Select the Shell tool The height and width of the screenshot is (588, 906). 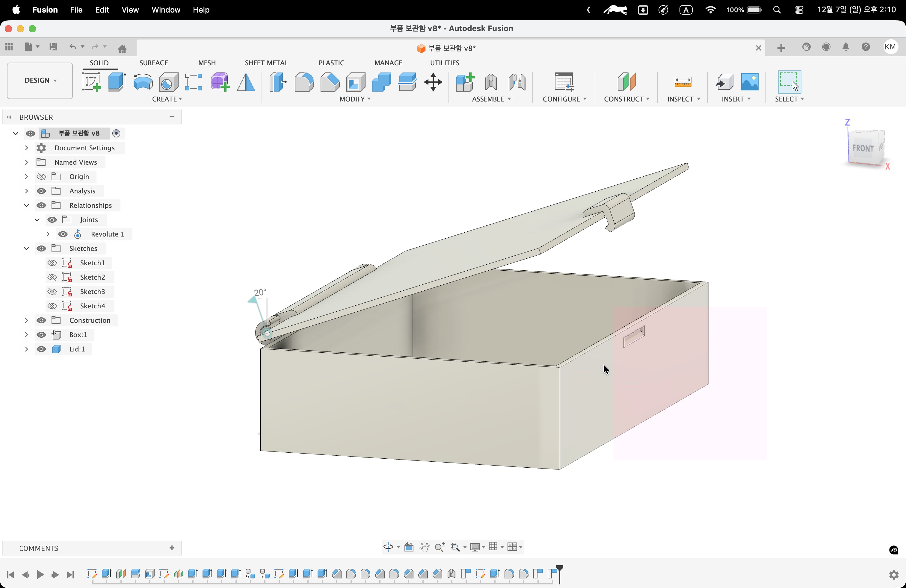pyautogui.click(x=356, y=82)
